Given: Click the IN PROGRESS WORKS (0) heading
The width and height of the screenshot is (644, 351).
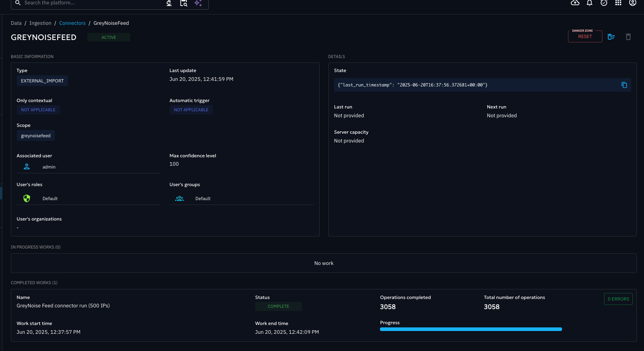Looking at the screenshot, I should (36, 247).
